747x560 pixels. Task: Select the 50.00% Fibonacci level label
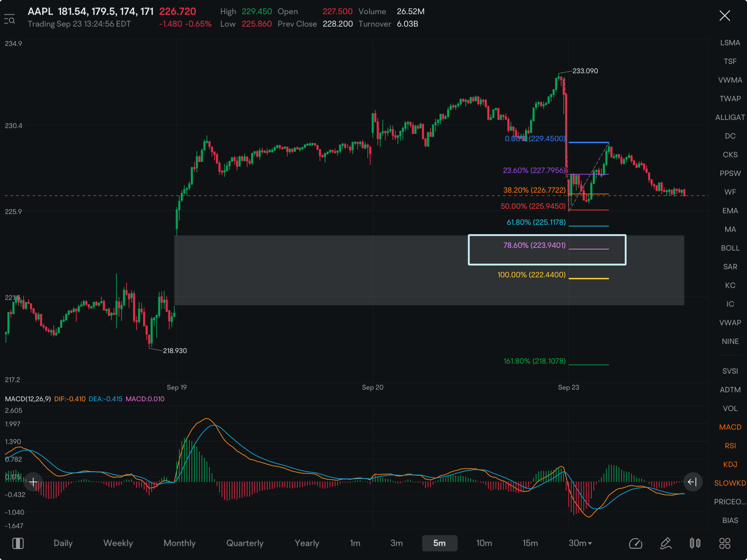[533, 206]
